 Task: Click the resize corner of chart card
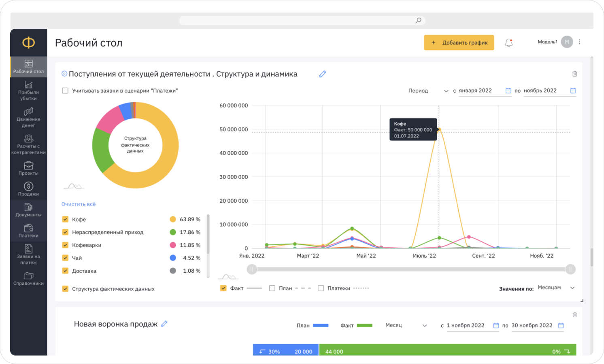click(582, 301)
